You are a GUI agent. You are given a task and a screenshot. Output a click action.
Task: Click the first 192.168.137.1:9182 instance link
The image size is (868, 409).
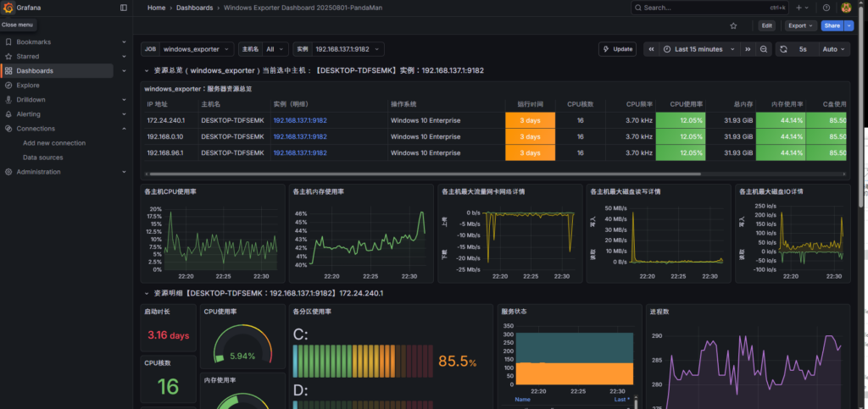(299, 120)
